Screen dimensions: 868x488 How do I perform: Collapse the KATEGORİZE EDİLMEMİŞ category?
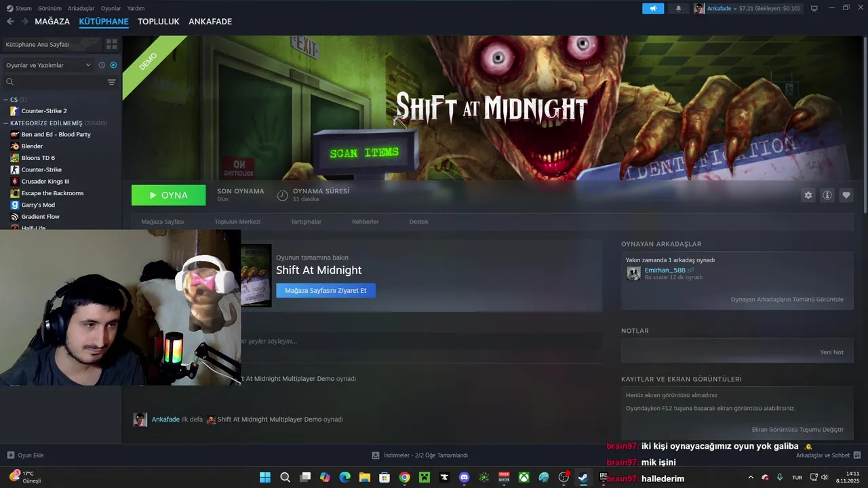(x=6, y=123)
